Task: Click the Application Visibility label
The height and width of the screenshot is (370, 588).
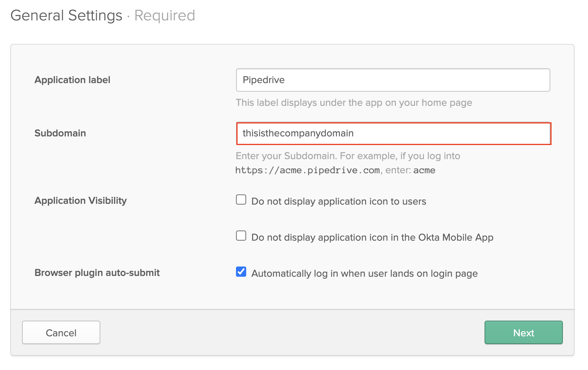Action: pos(80,200)
